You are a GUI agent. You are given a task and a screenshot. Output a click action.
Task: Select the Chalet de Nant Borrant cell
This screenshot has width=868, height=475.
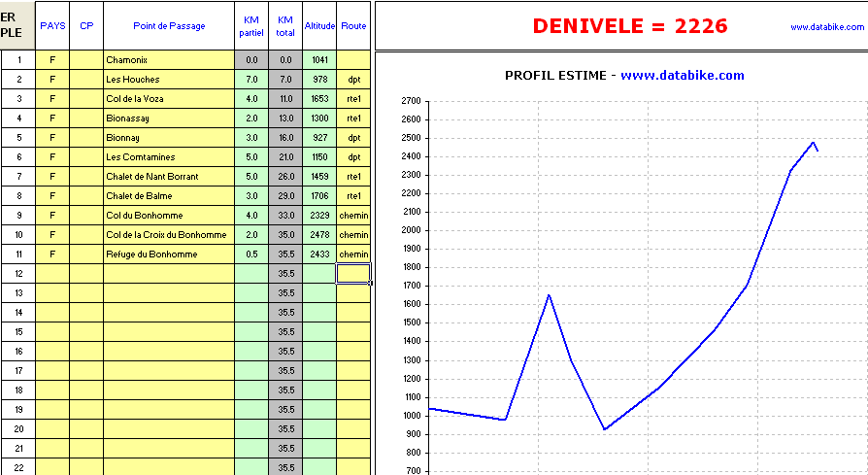(x=169, y=177)
